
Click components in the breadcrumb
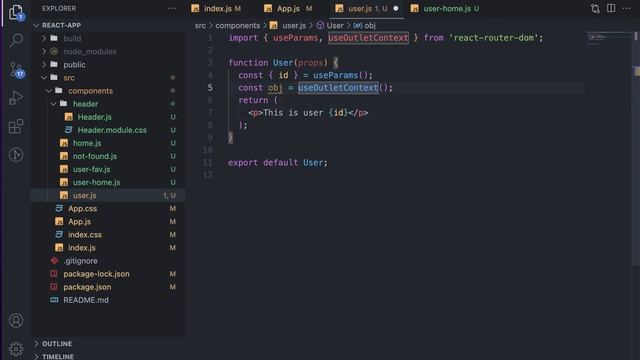238,25
